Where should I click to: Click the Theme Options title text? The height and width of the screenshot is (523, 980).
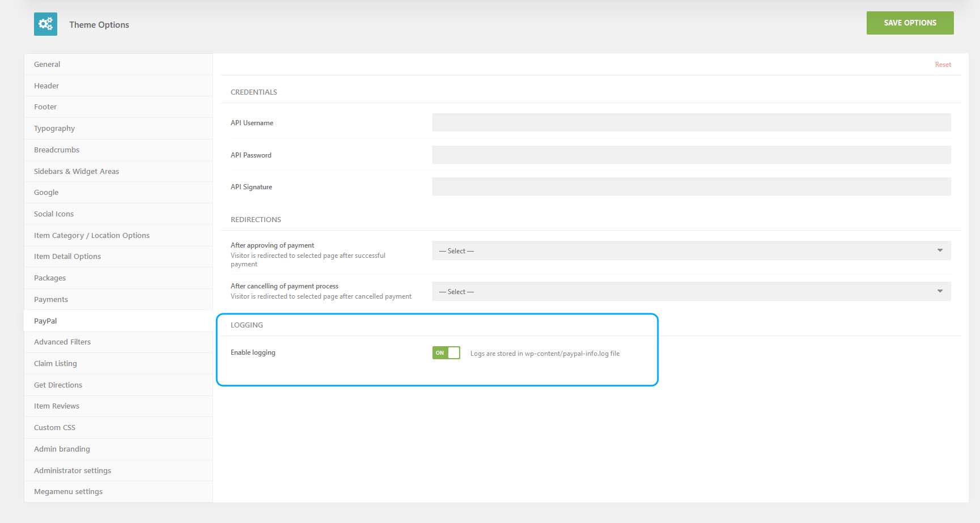coord(99,24)
